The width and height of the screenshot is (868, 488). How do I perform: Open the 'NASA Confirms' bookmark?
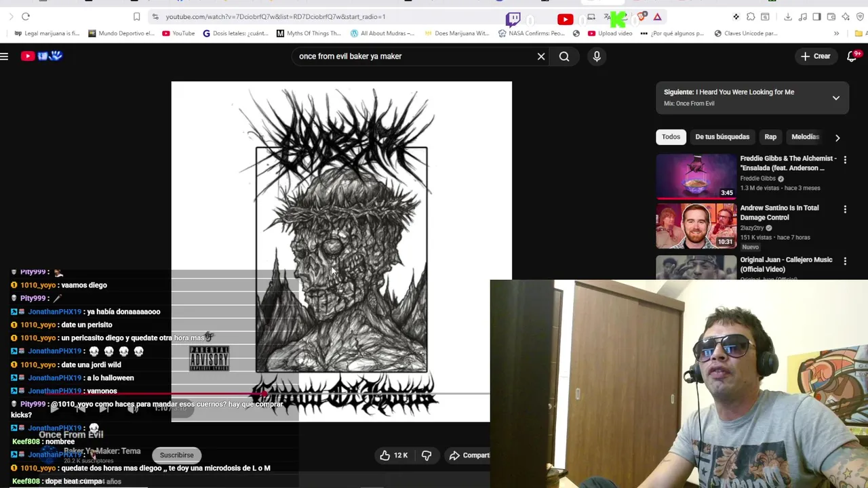click(x=531, y=33)
